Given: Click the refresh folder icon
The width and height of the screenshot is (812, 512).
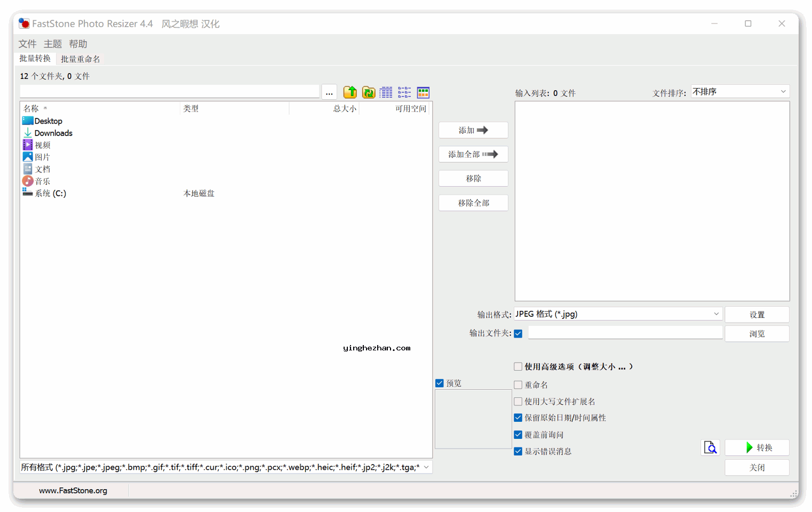Looking at the screenshot, I should point(369,92).
